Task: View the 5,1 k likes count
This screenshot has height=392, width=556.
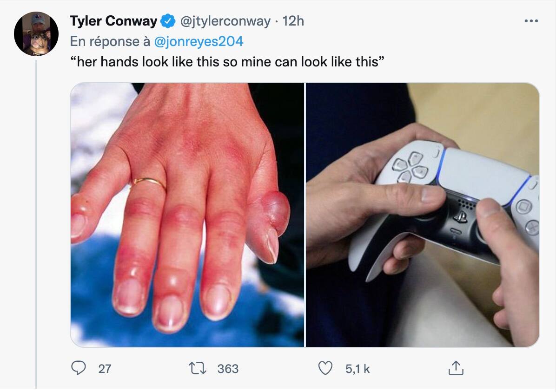Action: (357, 369)
